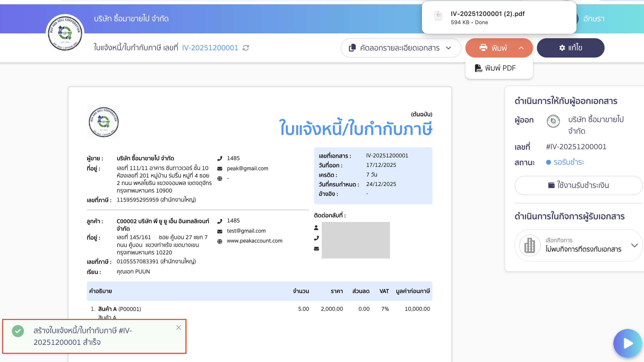This screenshot has height=362, width=644.
Task: Collapse the พิมพ์ button chevron
Action: (521, 48)
